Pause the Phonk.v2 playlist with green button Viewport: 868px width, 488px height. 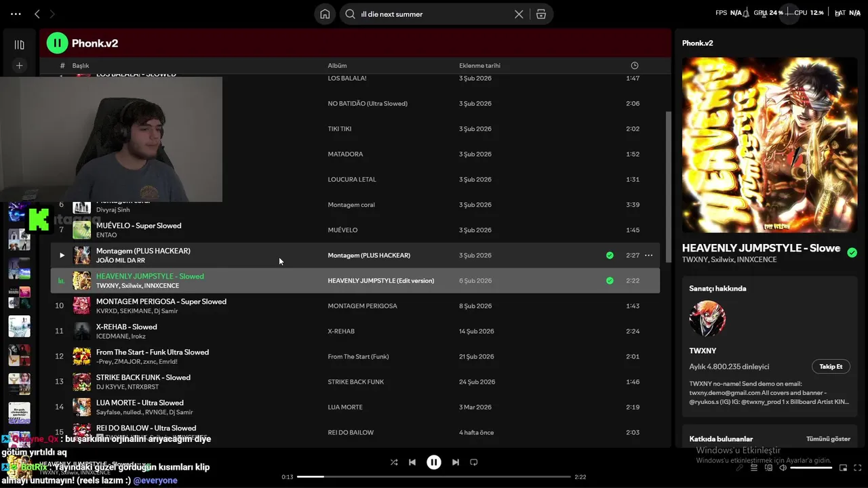click(x=57, y=43)
